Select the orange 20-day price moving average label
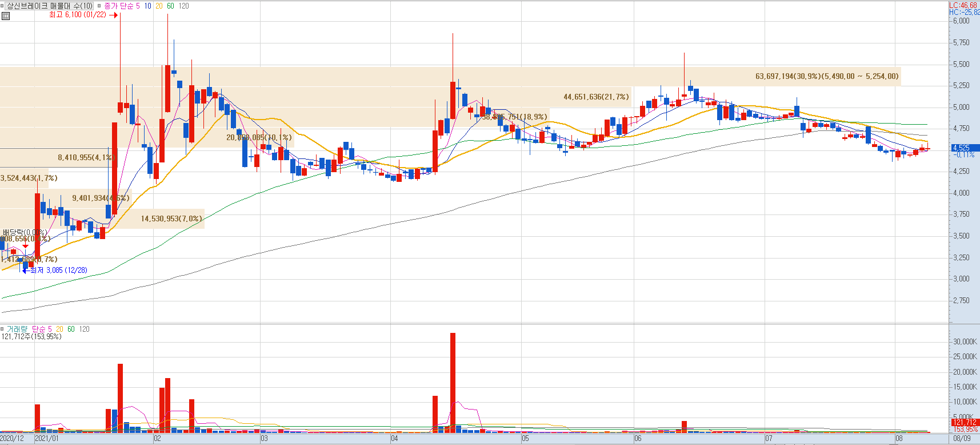This screenshot has width=980, height=445. 159,6
